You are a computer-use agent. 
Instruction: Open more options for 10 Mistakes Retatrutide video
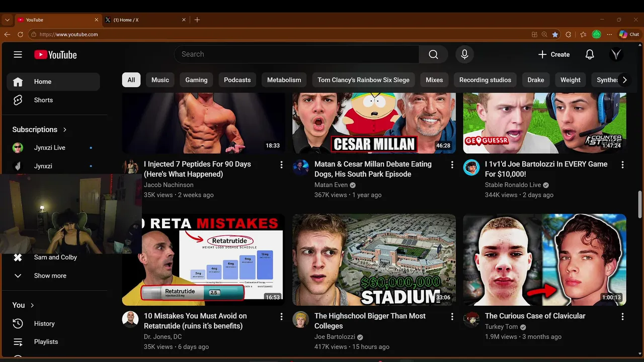click(281, 317)
